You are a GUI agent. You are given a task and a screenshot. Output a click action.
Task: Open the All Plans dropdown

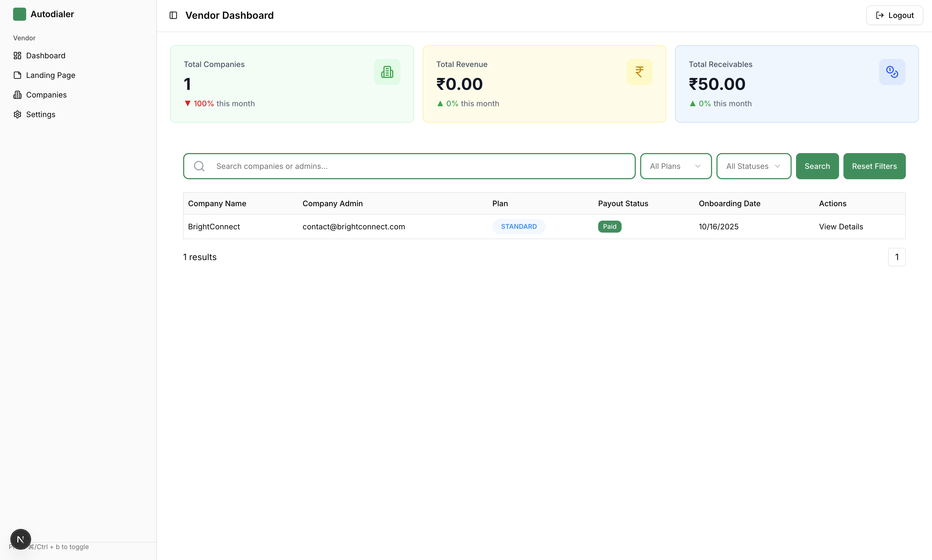pos(676,166)
